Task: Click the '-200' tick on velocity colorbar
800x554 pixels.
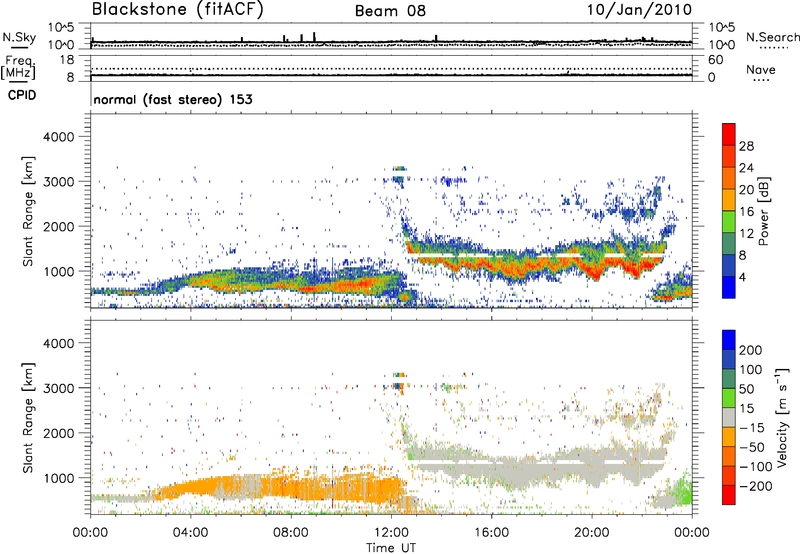Action: point(755,486)
